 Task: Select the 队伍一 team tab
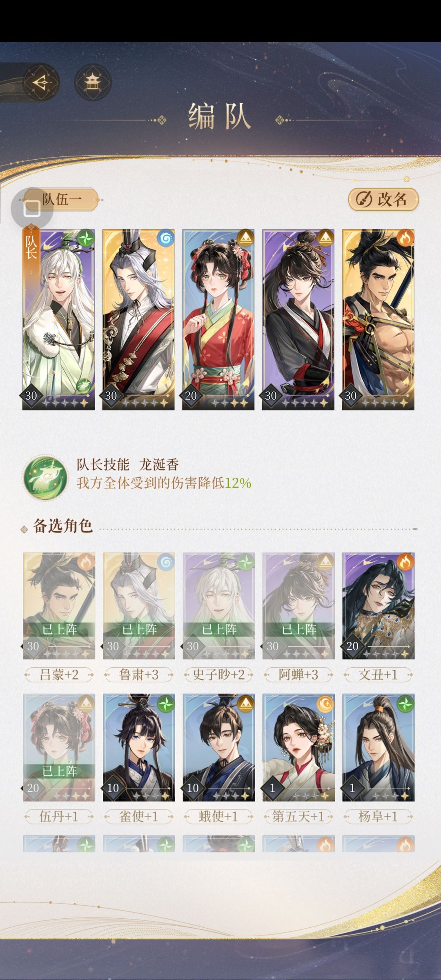point(61,200)
